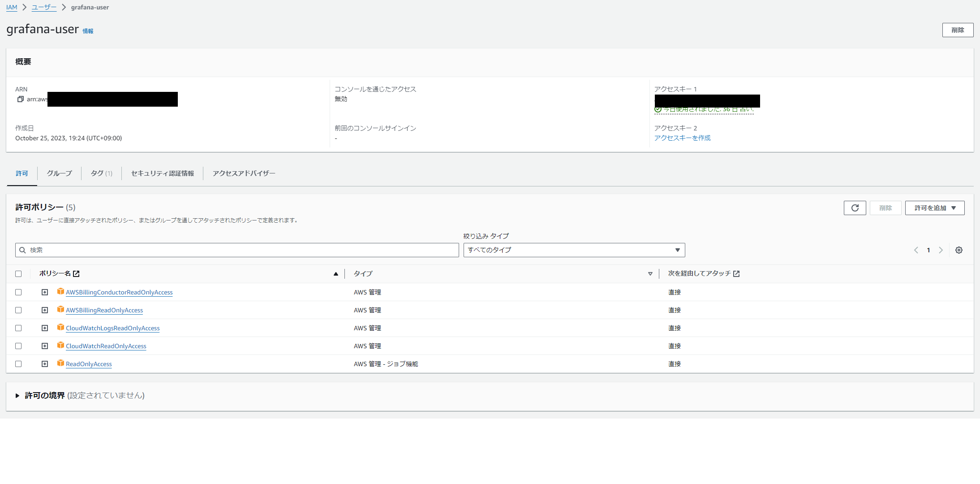Click the 情報 link beside grafana-user

88,31
